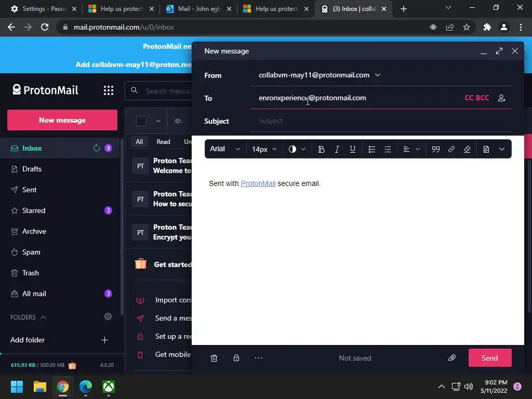
Task: Open Drafts folder
Action: tap(60, 169)
